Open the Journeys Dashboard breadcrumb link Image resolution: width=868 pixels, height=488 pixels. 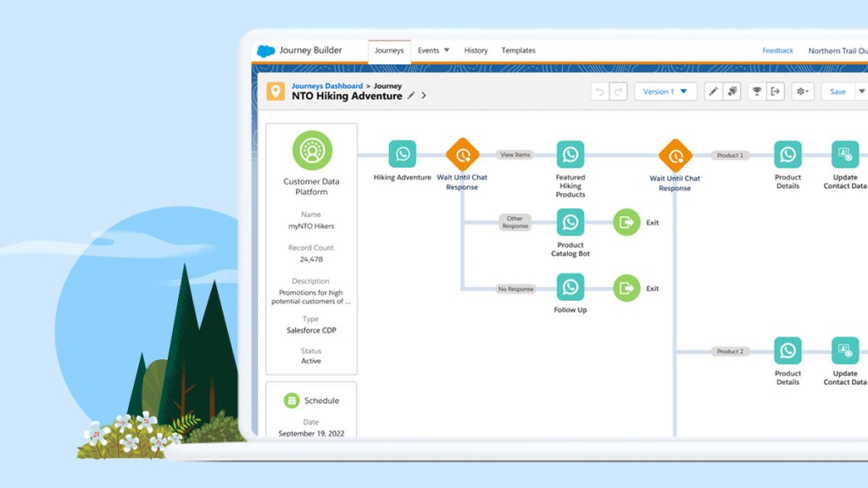click(327, 86)
